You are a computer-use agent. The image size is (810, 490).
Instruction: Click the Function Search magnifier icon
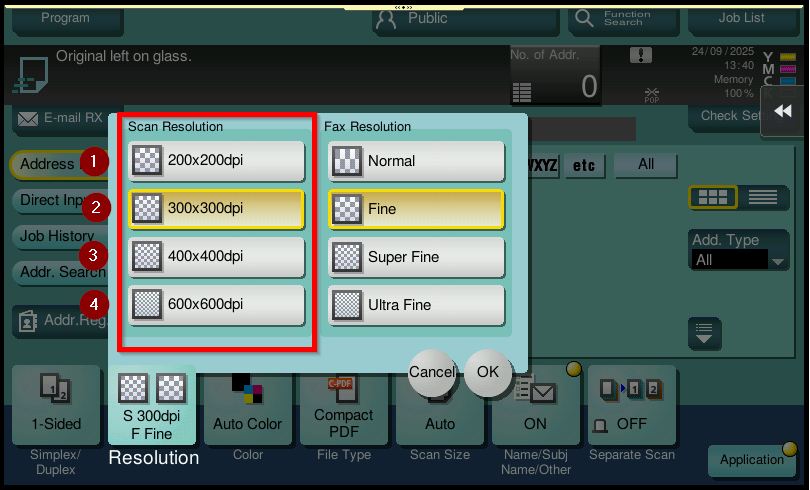pos(584,19)
